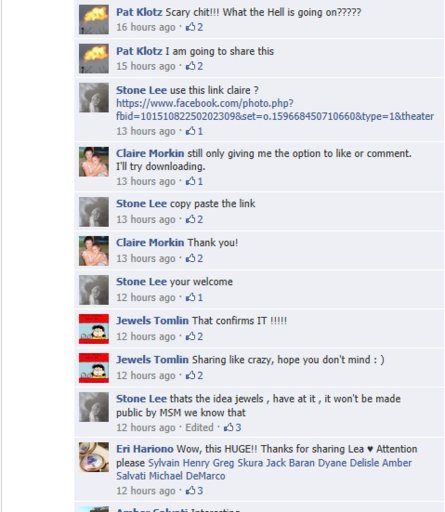Viewport: 445px width, 512px height.
Task: Open Jewels Tomlin's name on 'Sharing like crazy'
Action: pyautogui.click(x=152, y=360)
